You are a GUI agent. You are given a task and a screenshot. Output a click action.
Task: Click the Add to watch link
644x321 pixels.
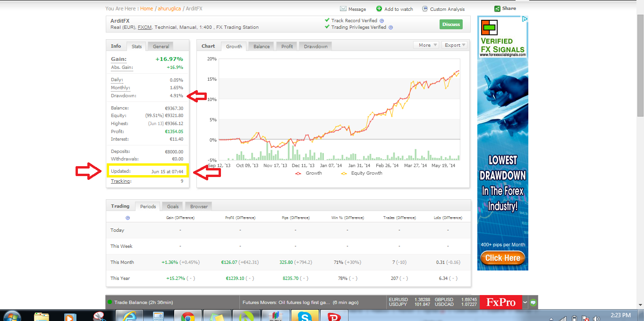pos(398,9)
